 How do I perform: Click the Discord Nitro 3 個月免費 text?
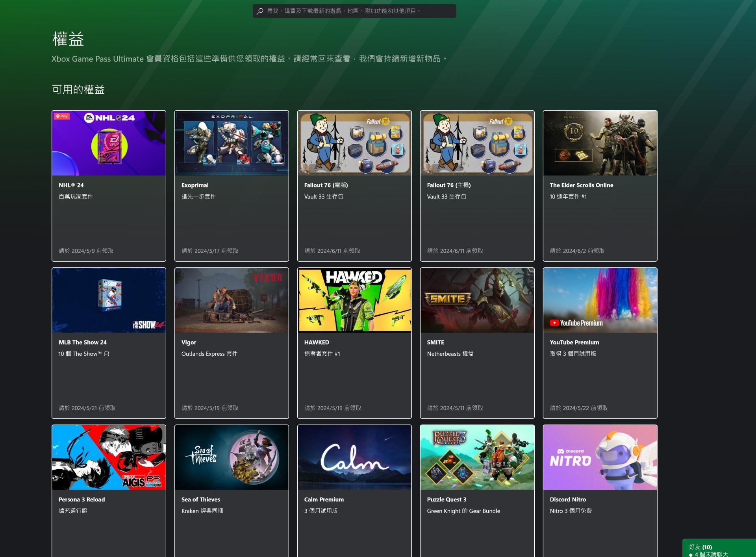[571, 511]
